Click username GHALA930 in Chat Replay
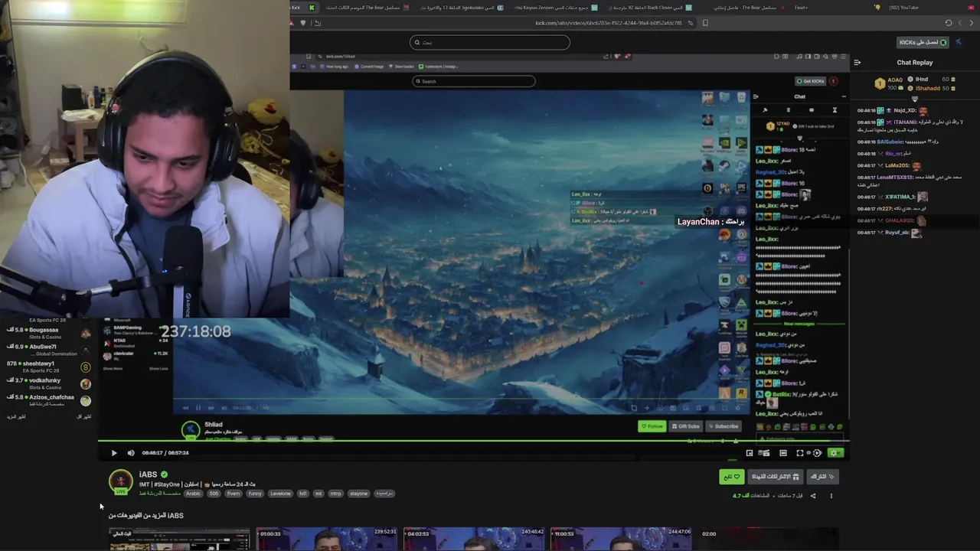Screen dimensions: 980x551 900,221
